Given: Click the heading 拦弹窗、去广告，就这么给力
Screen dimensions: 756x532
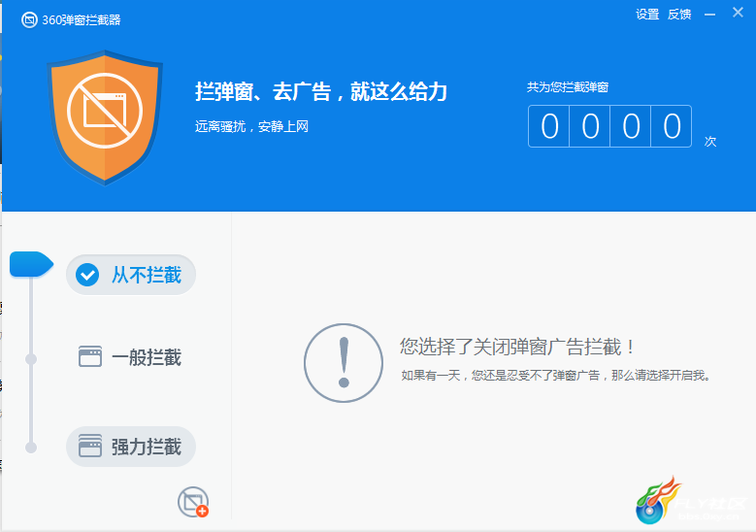Looking at the screenshot, I should [x=321, y=91].
